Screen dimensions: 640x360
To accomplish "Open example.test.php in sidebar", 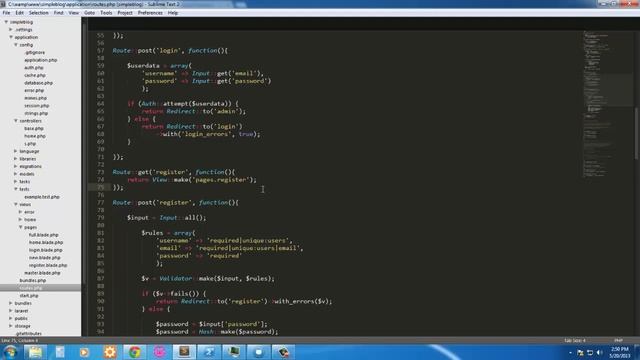I will coord(42,197).
